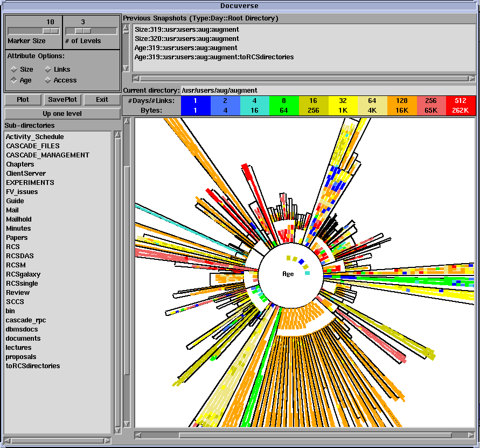Select EXPERIMENTS sub-directory
The height and width of the screenshot is (448, 480).
coord(30,183)
